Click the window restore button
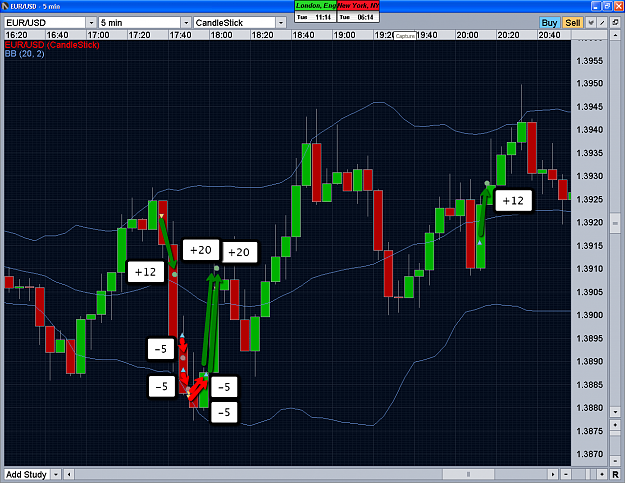This screenshot has width=625, height=483. (607, 6)
